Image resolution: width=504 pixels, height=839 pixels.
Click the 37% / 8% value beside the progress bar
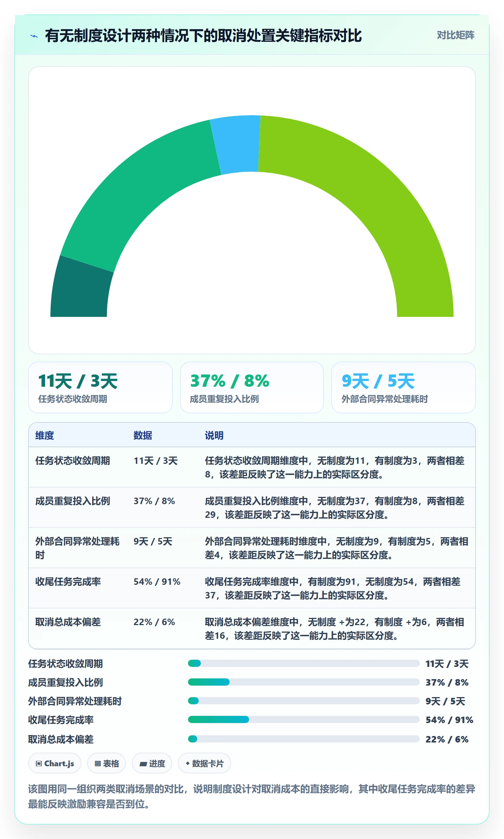(447, 682)
